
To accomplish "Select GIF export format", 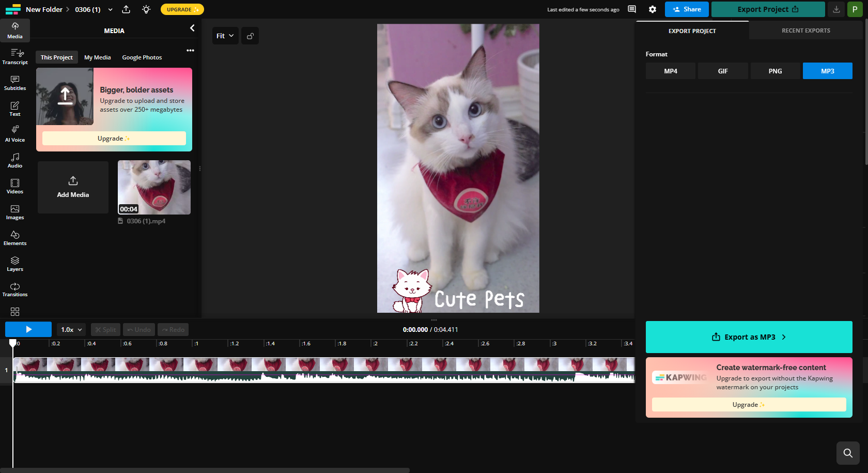I will [723, 71].
